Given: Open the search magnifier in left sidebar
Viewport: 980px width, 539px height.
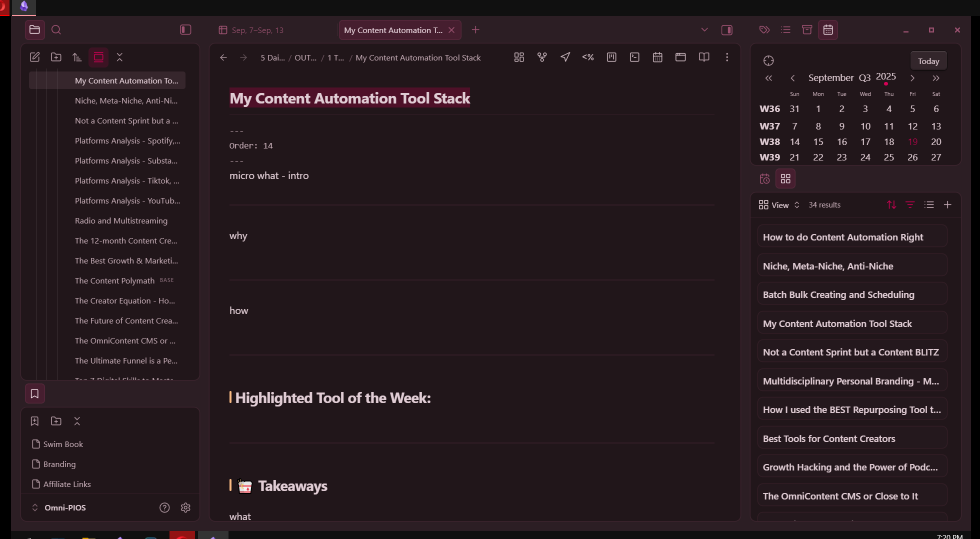Looking at the screenshot, I should click(56, 30).
